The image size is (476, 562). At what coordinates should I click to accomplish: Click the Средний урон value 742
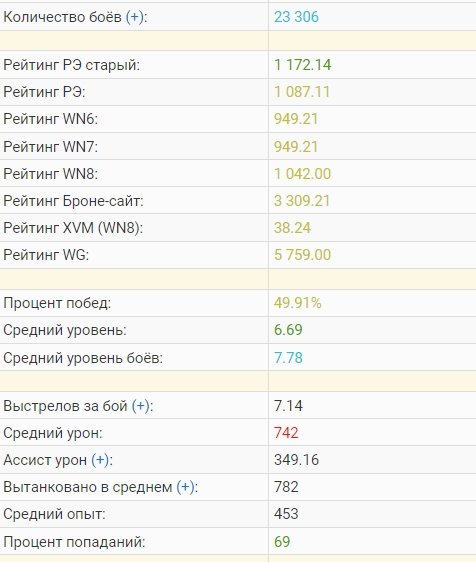click(x=286, y=433)
